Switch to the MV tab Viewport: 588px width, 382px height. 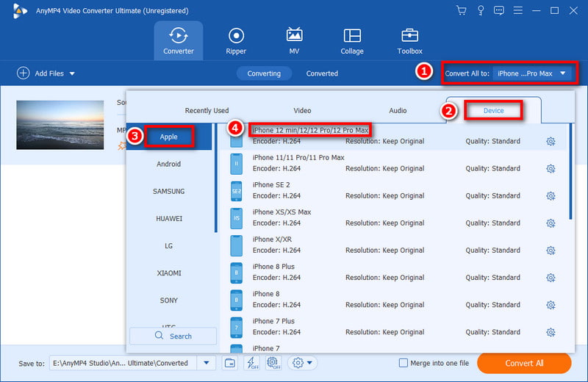[294, 41]
